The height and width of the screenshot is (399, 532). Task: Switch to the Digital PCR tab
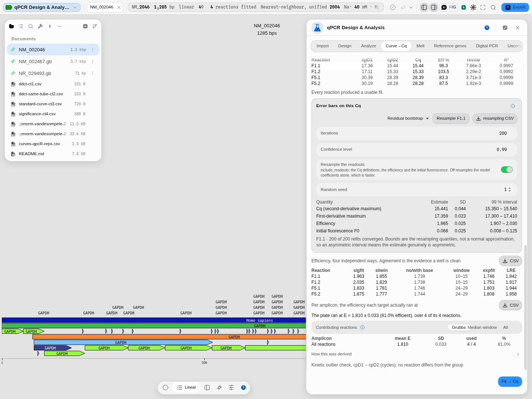[x=487, y=46]
